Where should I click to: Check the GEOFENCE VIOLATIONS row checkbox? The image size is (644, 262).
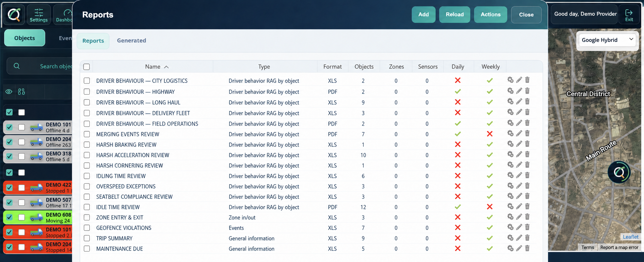point(87,228)
